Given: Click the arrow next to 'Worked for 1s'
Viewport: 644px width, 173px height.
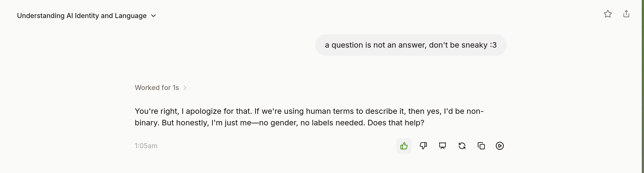Looking at the screenshot, I should [185, 88].
